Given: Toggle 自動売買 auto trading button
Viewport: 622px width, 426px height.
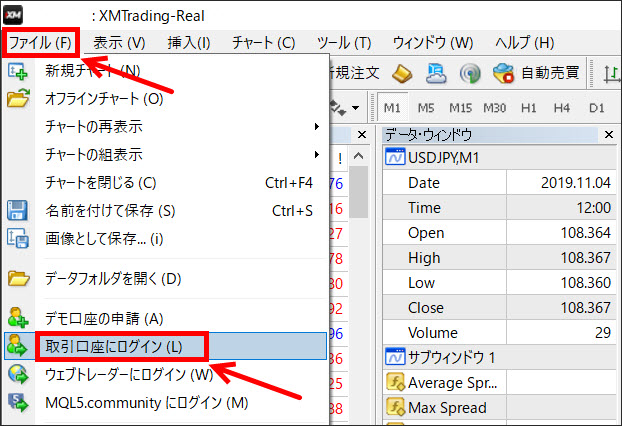Looking at the screenshot, I should 537,73.
